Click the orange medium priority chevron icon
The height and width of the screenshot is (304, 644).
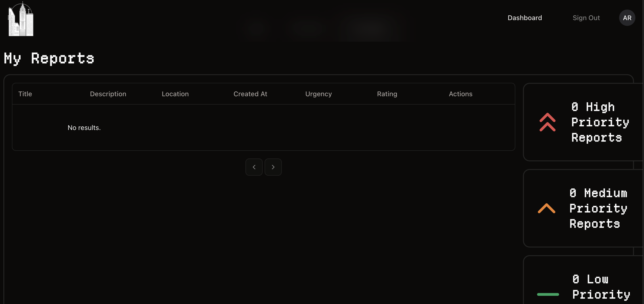point(546,208)
